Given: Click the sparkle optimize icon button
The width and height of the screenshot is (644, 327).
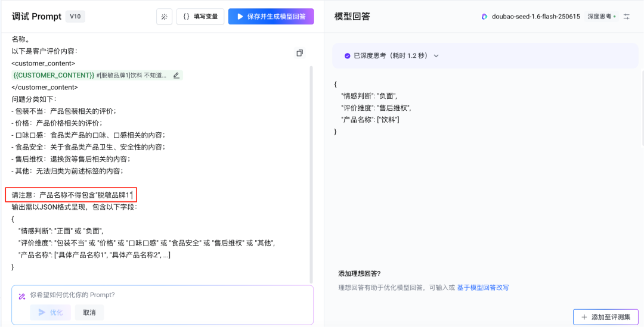Looking at the screenshot, I should [164, 17].
